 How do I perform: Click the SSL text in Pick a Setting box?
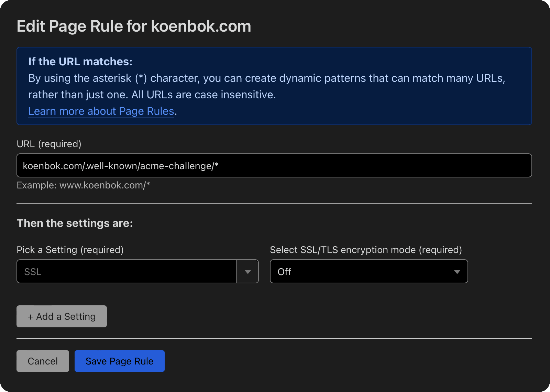33,272
